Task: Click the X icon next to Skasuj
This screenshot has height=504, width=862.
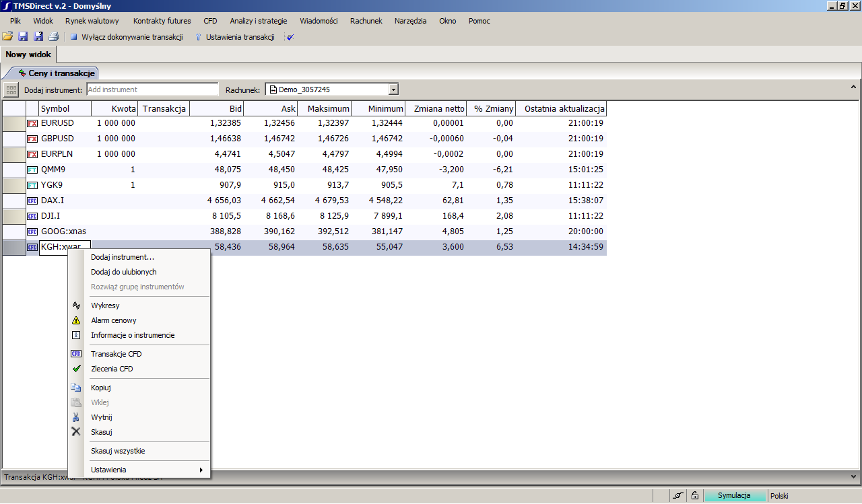Action: coord(76,431)
